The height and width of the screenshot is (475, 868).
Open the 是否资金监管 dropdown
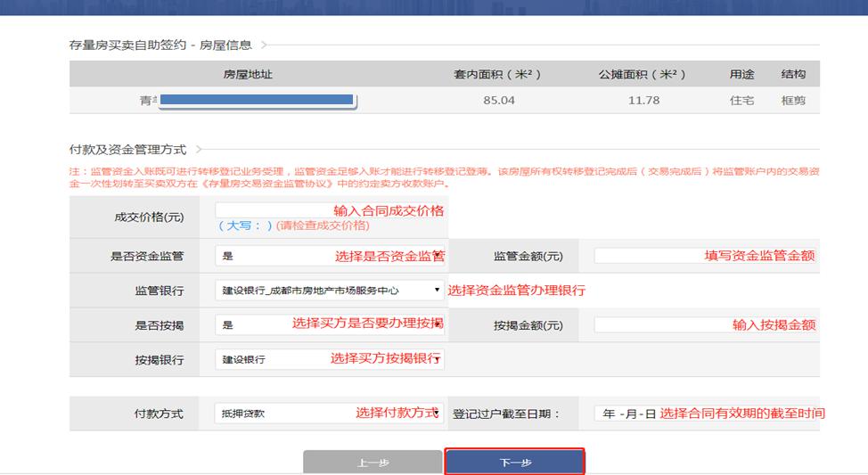330,256
